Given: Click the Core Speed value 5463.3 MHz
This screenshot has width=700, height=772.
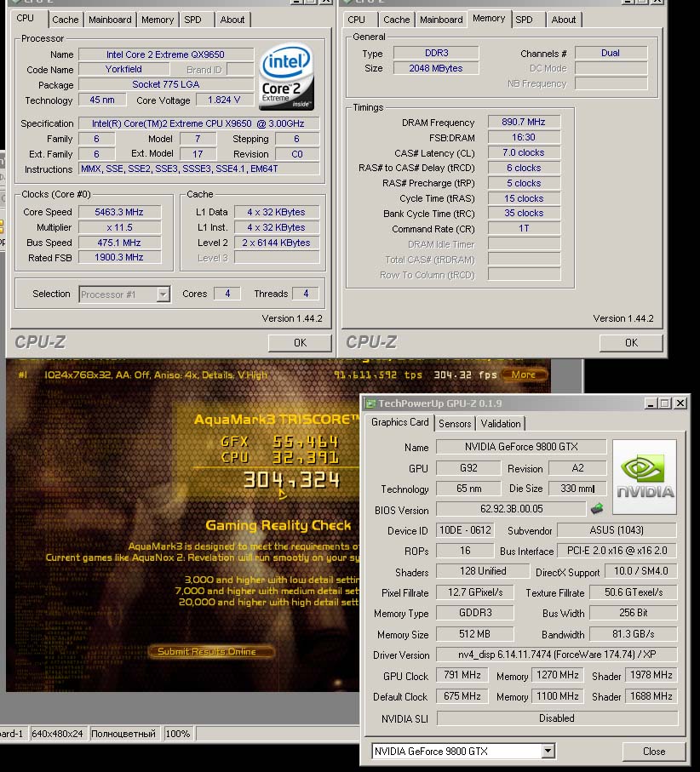Looking at the screenshot, I should 119,212.
